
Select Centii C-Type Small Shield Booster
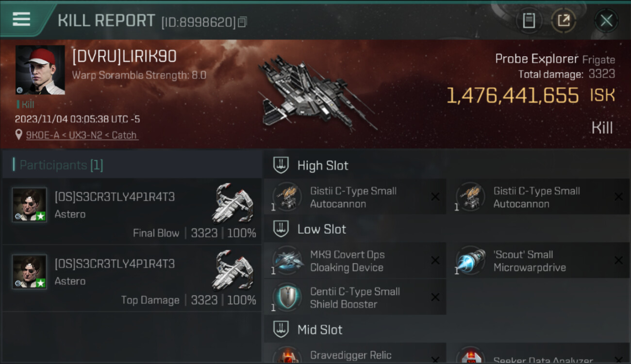355,297
